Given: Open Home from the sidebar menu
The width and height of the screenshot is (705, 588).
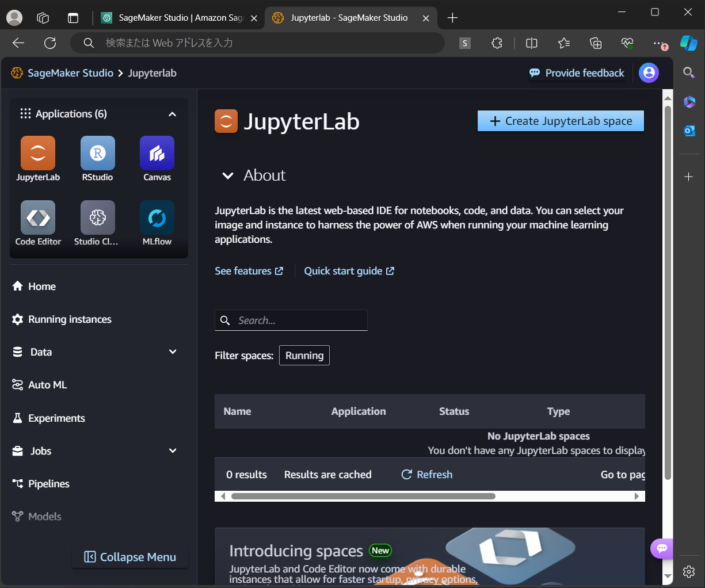Looking at the screenshot, I should point(42,285).
